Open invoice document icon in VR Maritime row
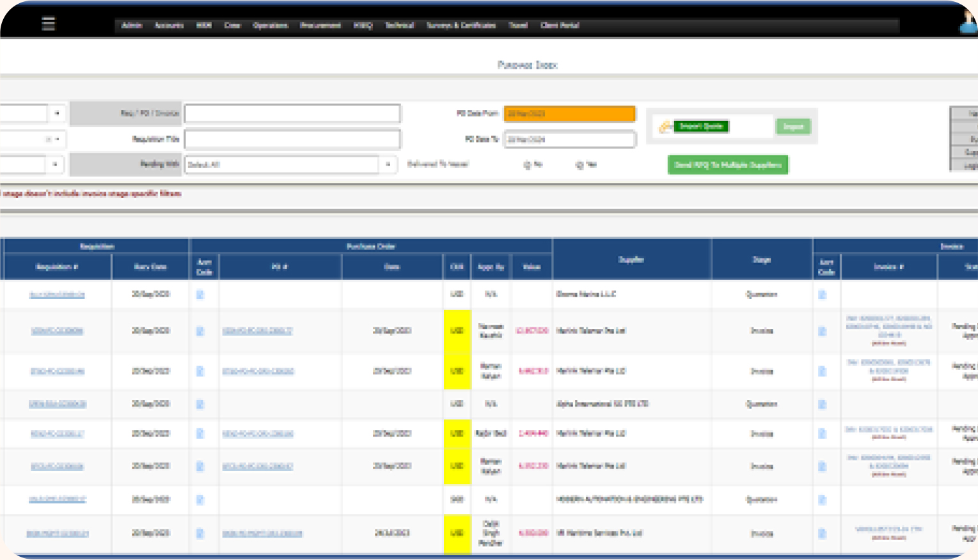This screenshot has width=978, height=560. [x=823, y=533]
